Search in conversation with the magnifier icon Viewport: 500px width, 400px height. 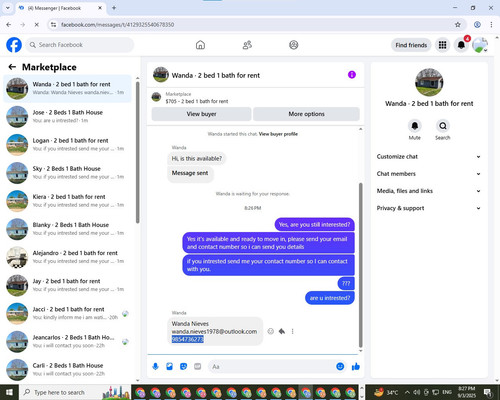443,126
